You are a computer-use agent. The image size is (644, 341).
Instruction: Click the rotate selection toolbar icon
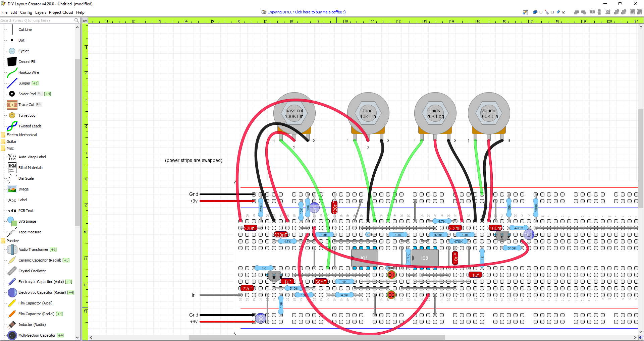(608, 12)
